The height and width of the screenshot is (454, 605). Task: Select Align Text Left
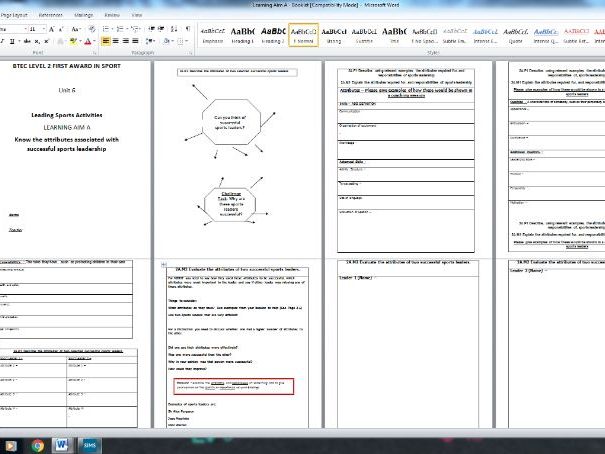[x=105, y=41]
